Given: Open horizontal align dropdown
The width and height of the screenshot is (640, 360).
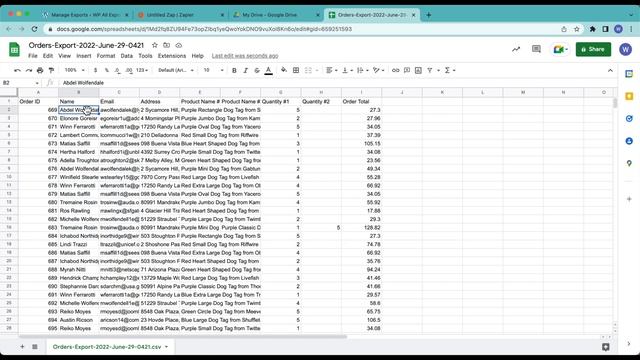Looking at the screenshot, I should (331, 70).
